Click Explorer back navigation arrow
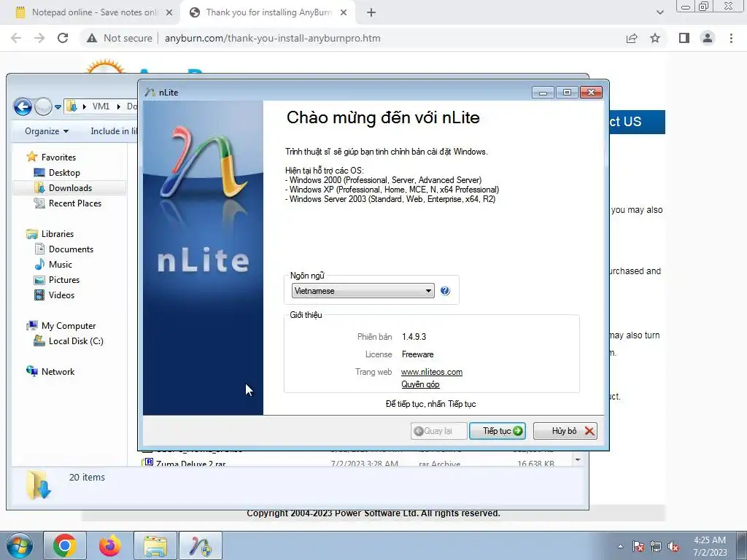Image resolution: width=747 pixels, height=560 pixels. 23,106
